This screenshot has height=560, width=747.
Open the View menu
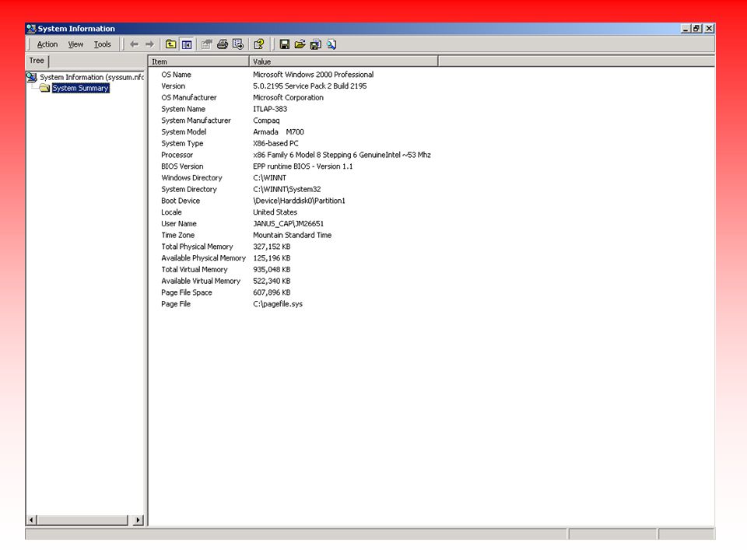pyautogui.click(x=75, y=44)
